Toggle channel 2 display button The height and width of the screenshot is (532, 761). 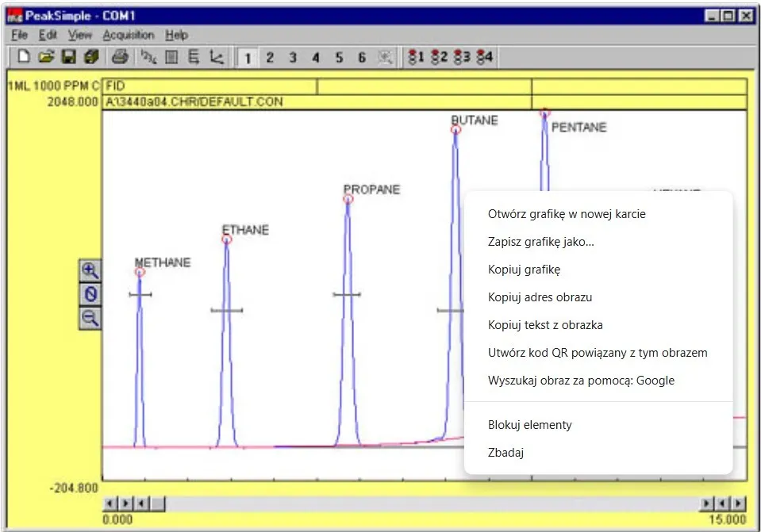point(270,58)
